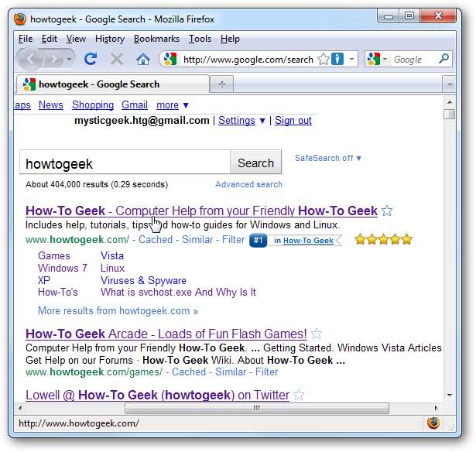Screen dimensions: 476x452
Task: Open the How-To's sitelink
Action: coord(58,292)
